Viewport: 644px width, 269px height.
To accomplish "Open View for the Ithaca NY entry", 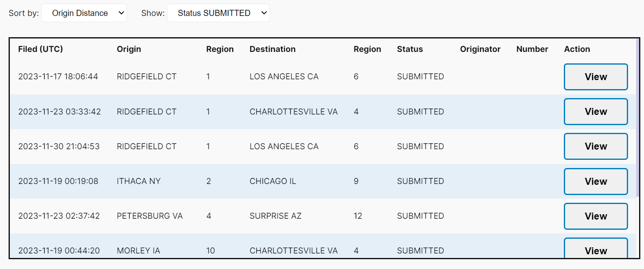I will coord(595,181).
